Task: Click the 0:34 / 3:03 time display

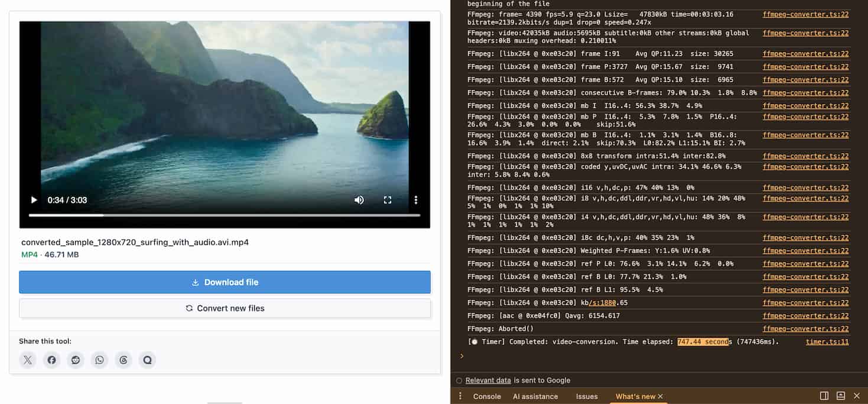Action: [67, 200]
